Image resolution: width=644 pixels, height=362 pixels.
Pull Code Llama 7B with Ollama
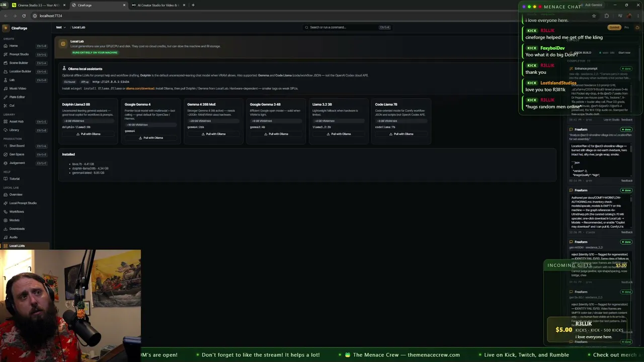[x=401, y=134]
